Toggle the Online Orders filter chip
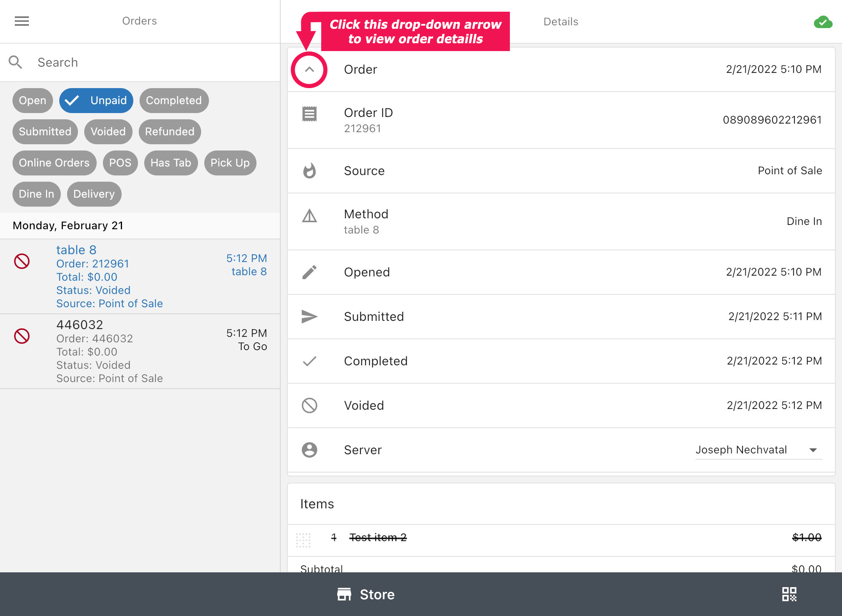Viewport: 842px width, 616px height. [54, 163]
